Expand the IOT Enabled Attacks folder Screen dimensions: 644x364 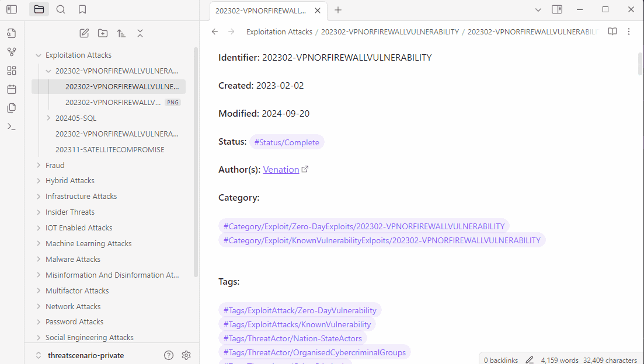tap(39, 228)
